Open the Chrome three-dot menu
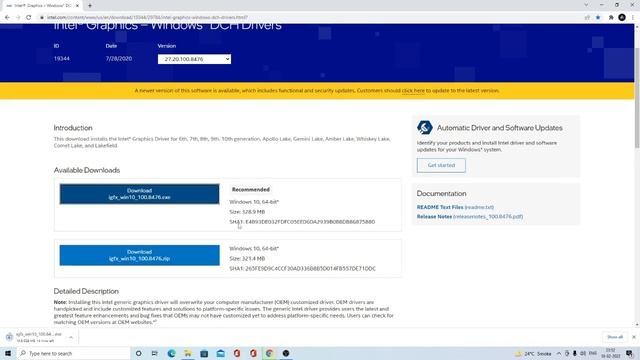The image size is (640, 360). click(x=633, y=17)
